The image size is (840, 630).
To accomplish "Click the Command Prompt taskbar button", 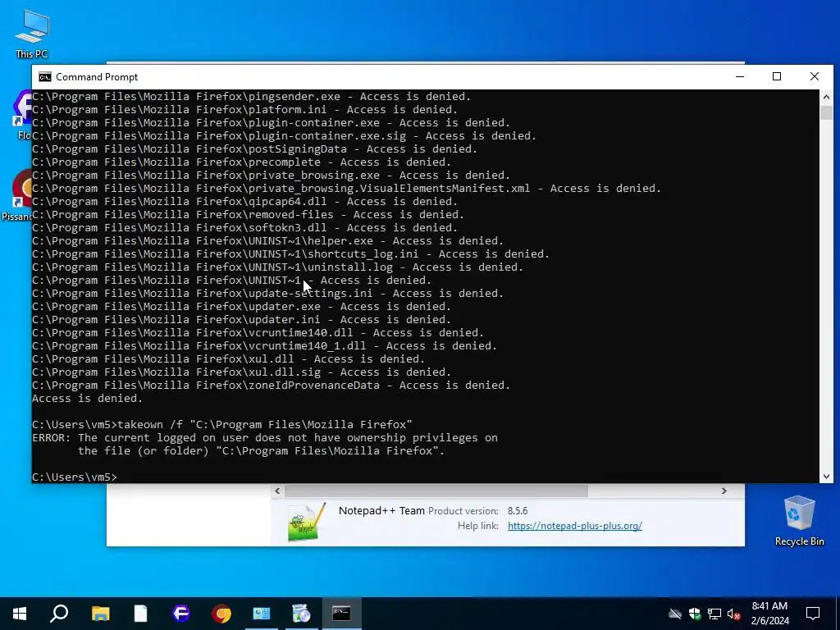I will [x=341, y=614].
